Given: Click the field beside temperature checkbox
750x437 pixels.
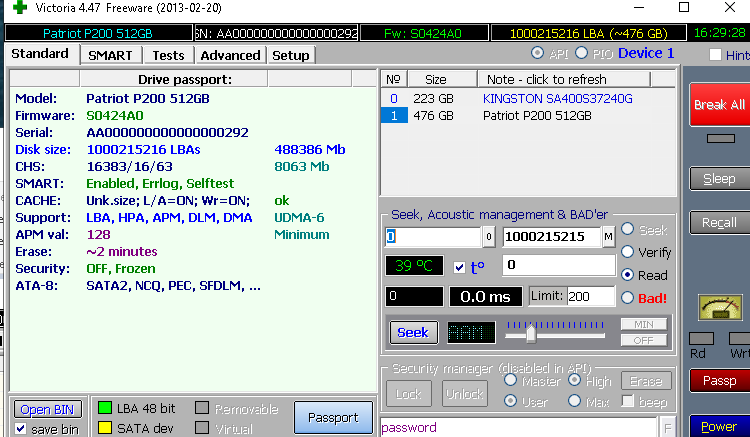Looking at the screenshot, I should (559, 265).
